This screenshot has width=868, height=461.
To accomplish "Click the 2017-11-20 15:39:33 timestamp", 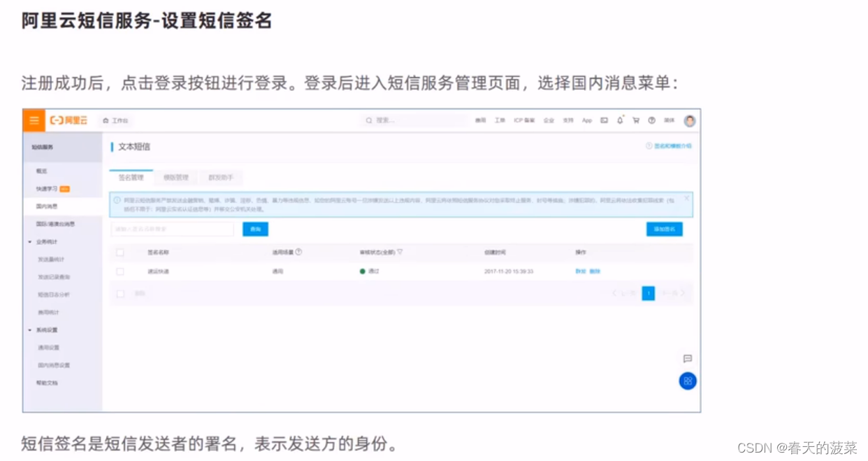I will (x=509, y=271).
